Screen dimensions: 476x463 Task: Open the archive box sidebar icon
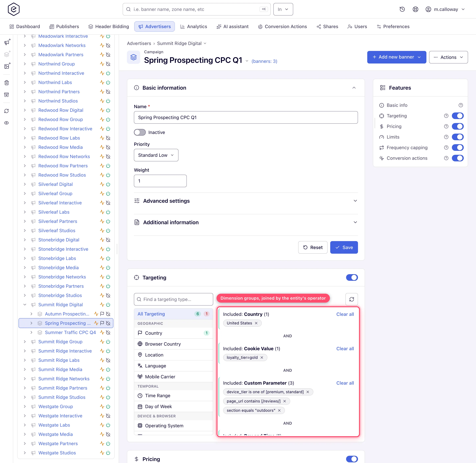[x=7, y=95]
